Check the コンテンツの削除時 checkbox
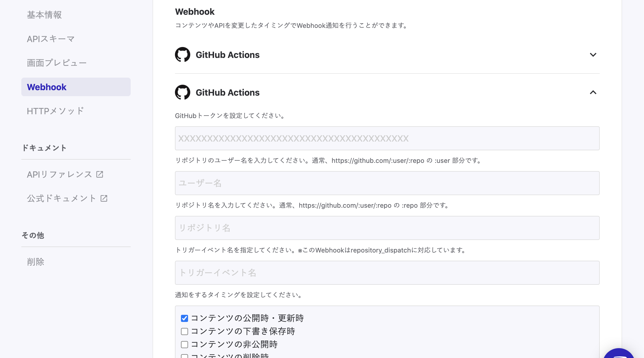The image size is (644, 358). [184, 356]
